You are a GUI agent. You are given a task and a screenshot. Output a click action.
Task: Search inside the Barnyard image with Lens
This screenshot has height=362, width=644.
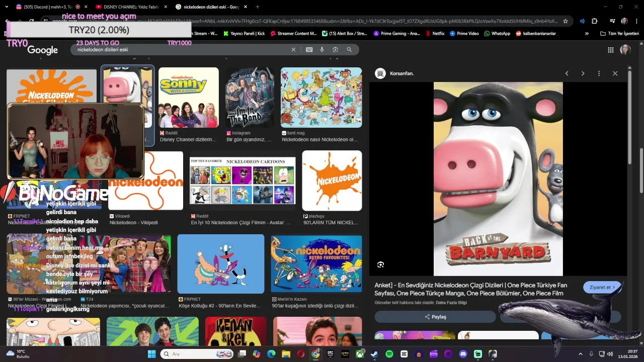pyautogui.click(x=381, y=264)
